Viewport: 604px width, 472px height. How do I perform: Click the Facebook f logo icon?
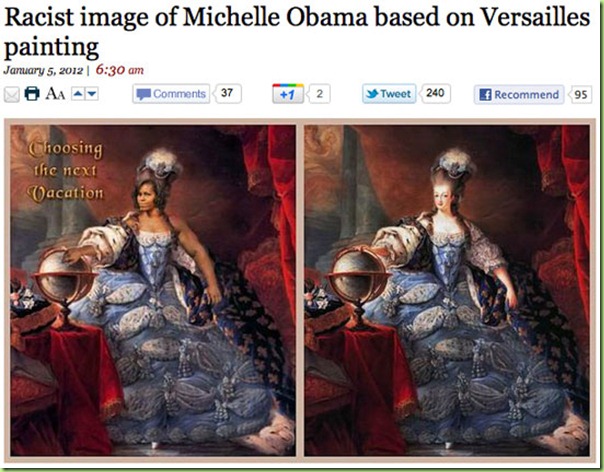pos(485,95)
